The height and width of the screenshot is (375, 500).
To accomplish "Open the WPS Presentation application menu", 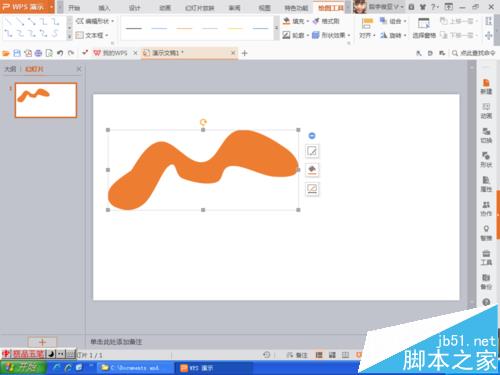I will pyautogui.click(x=27, y=7).
